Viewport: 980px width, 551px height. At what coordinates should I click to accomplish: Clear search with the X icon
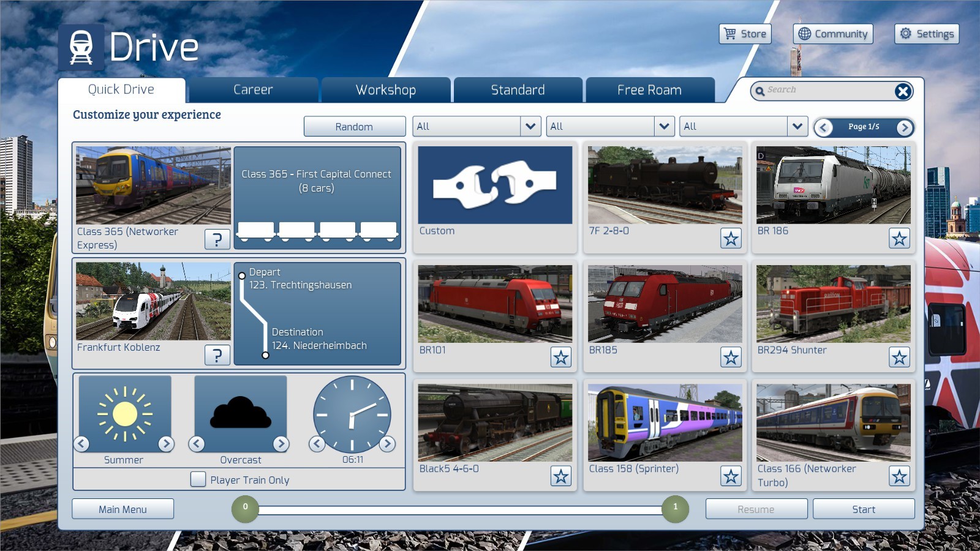(x=902, y=92)
